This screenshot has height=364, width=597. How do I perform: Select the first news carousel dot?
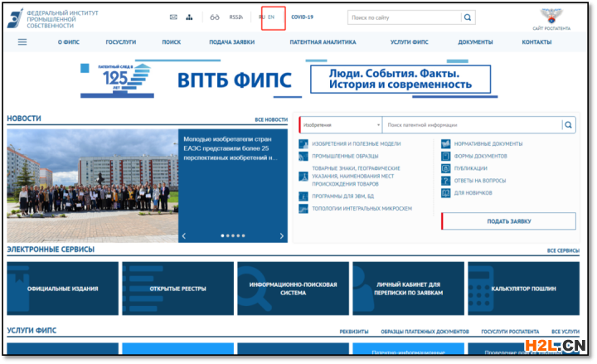pyautogui.click(x=222, y=235)
